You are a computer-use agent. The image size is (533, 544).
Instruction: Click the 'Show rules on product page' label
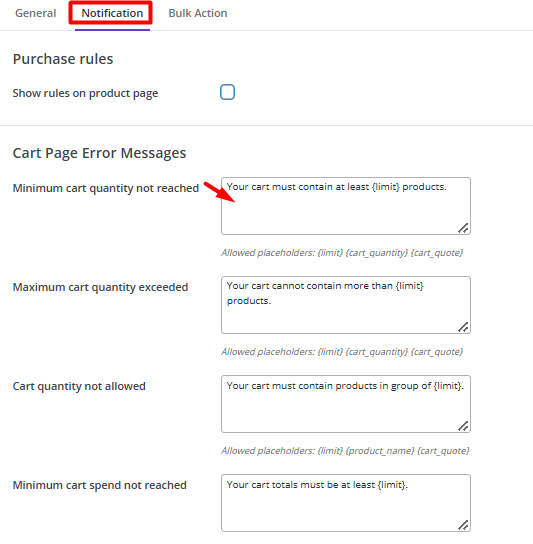click(x=85, y=93)
